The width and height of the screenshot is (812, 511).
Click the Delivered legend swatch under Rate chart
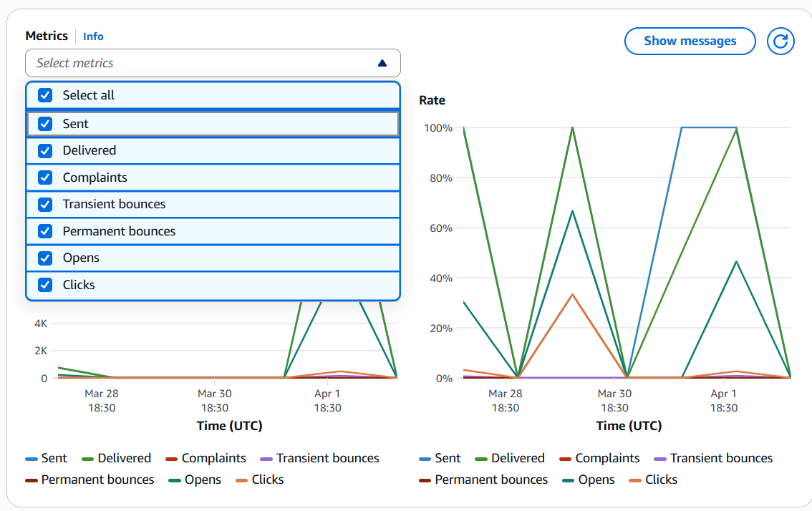(x=481, y=459)
